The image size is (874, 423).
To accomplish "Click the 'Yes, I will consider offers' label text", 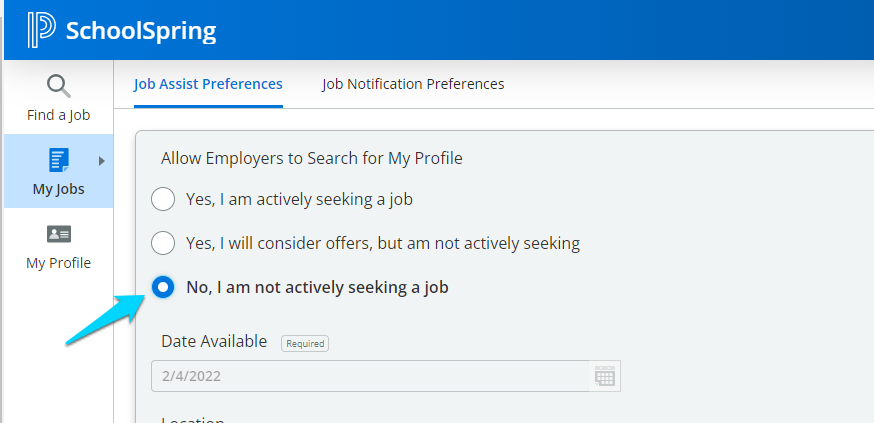I will [383, 243].
